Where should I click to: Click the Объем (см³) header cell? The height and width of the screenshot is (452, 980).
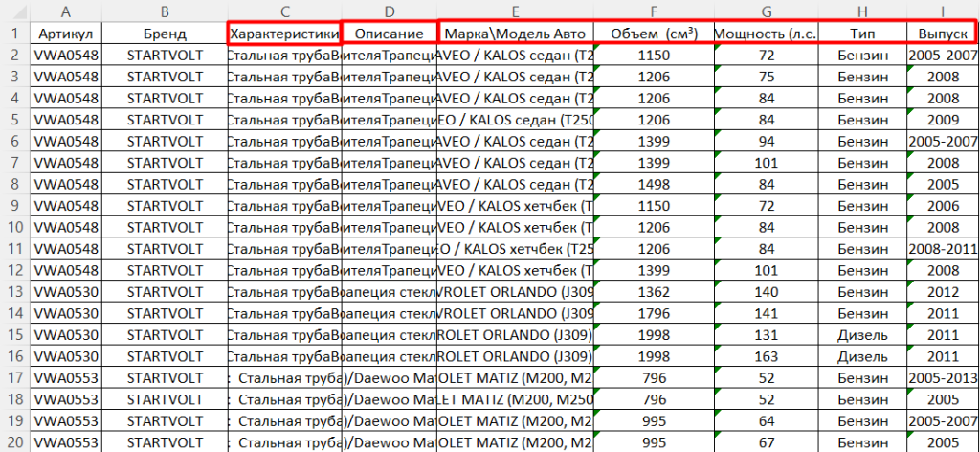(x=653, y=34)
